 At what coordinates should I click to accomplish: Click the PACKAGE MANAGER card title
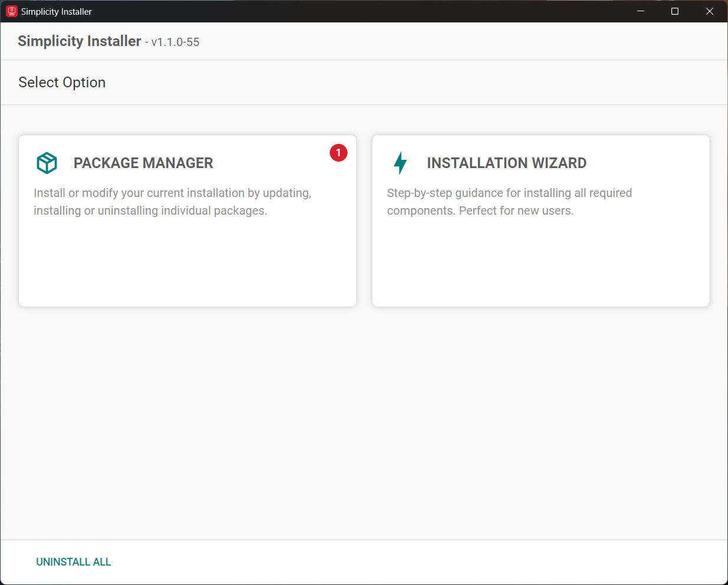coord(143,163)
